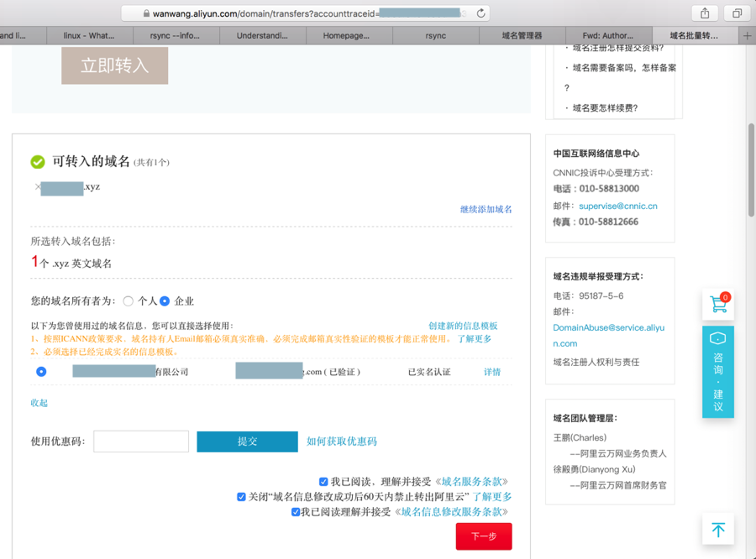Switch to the 'linux - What...' tab
The height and width of the screenshot is (559, 756).
coord(90,35)
